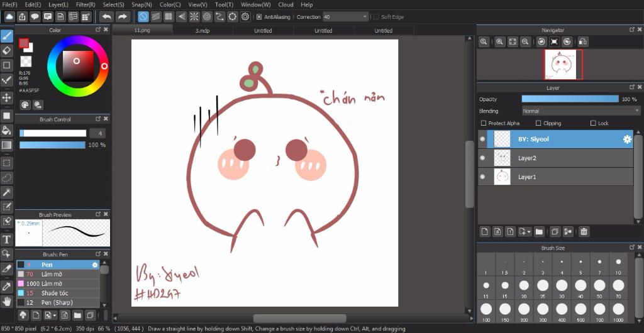The width and height of the screenshot is (644, 333).
Task: Enable the radial snap guide
Action: point(194,17)
